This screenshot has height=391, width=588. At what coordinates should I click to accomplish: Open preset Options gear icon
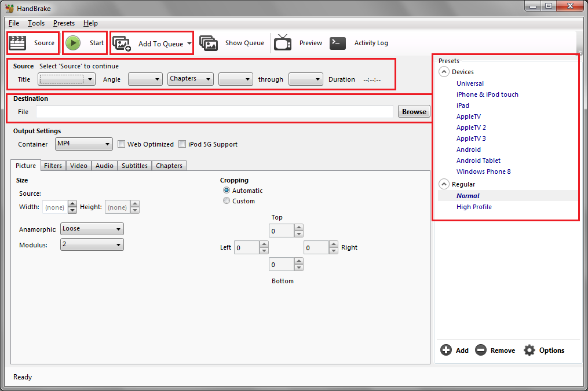(529, 350)
